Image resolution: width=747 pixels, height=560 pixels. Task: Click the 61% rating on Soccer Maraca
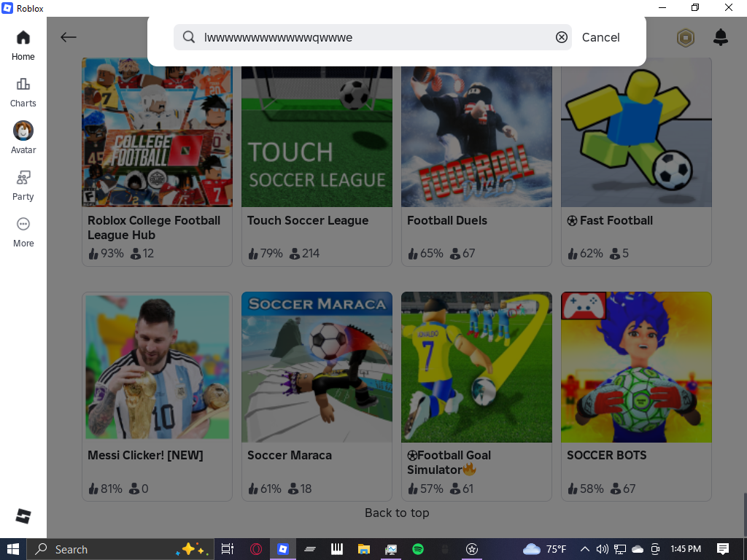coord(265,489)
